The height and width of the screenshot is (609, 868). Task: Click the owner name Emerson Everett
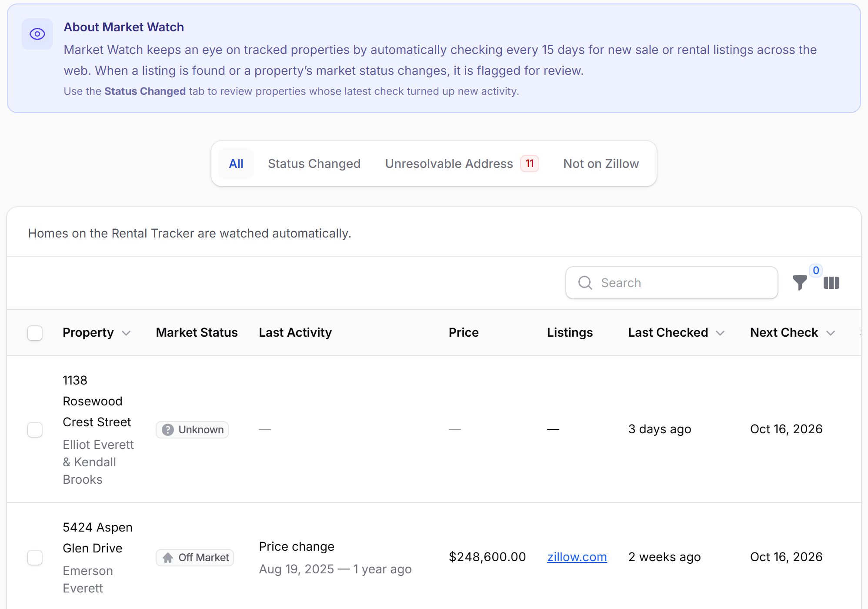click(87, 579)
